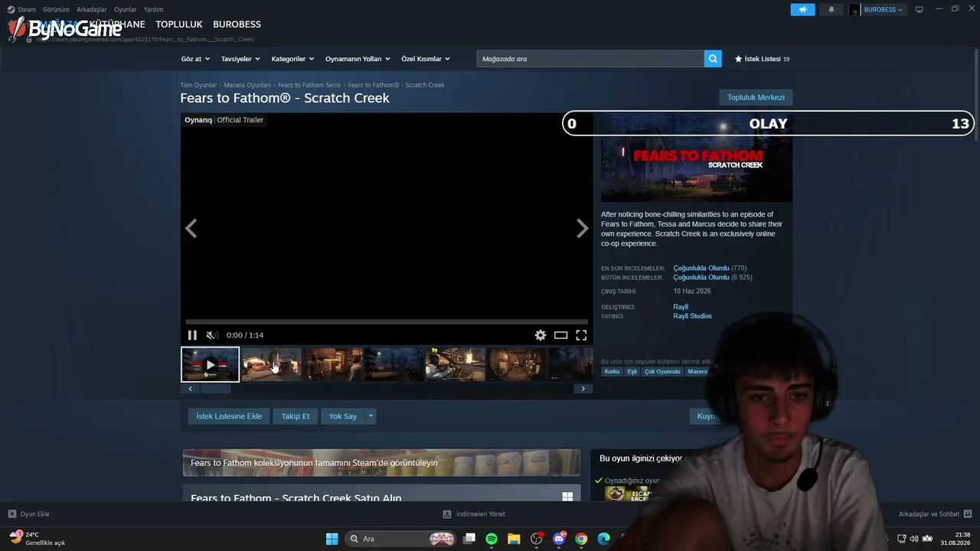Image resolution: width=980 pixels, height=551 pixels.
Task: Click the thumbnail strip left scroll arrow
Action: [191, 389]
